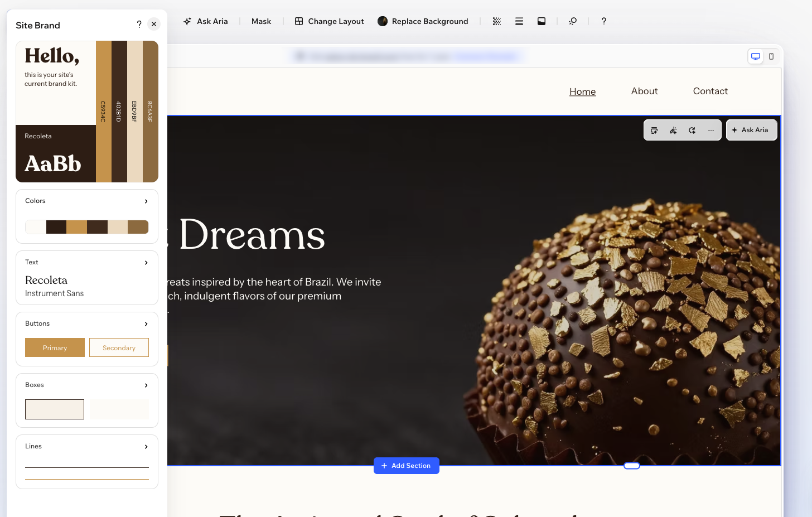Click Replace Background in toolbar
This screenshot has height=517, width=812.
pos(423,21)
